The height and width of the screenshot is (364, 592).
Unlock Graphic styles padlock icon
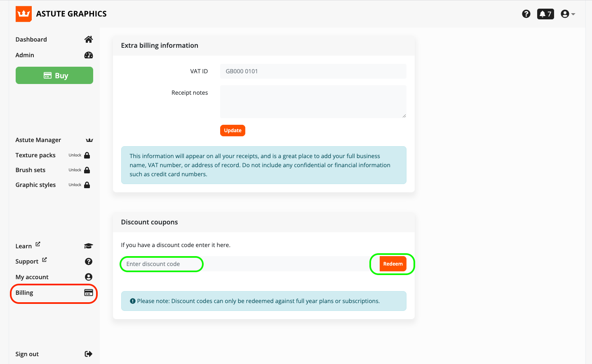click(87, 185)
